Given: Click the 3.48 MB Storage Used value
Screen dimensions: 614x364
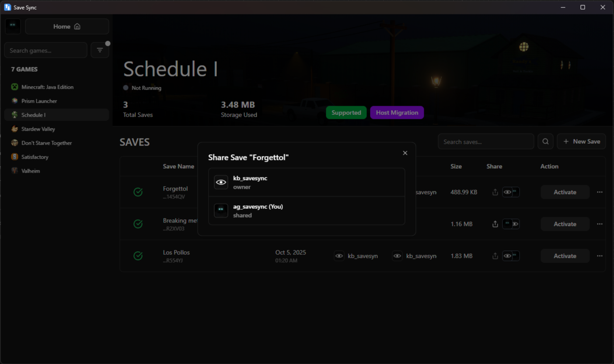Looking at the screenshot, I should (x=238, y=105).
